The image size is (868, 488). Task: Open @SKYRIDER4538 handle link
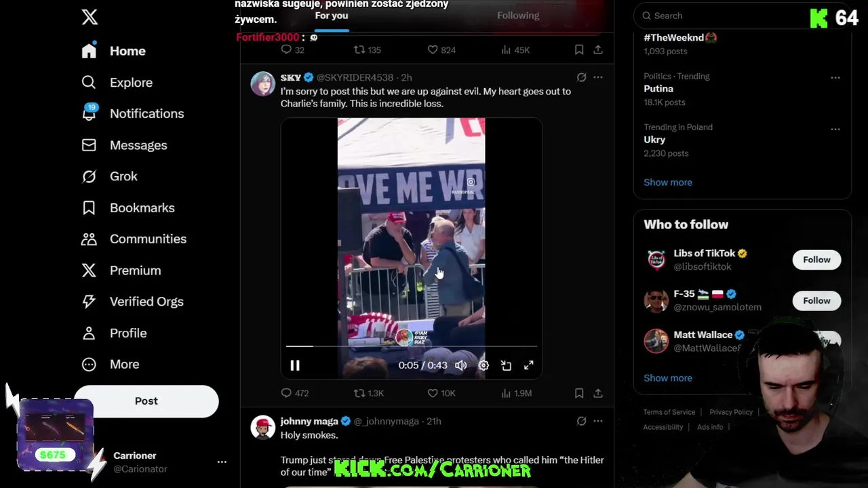[x=355, y=77]
